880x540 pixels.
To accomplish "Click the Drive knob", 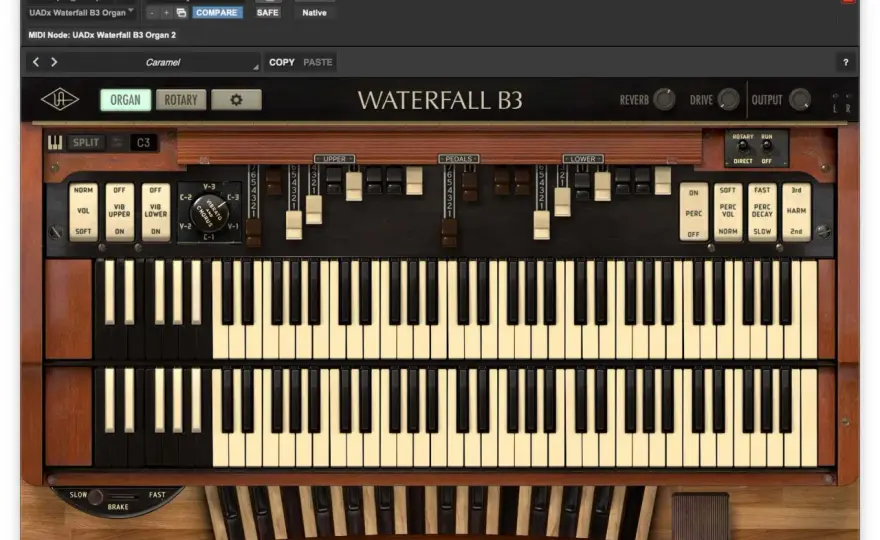I will [x=728, y=99].
